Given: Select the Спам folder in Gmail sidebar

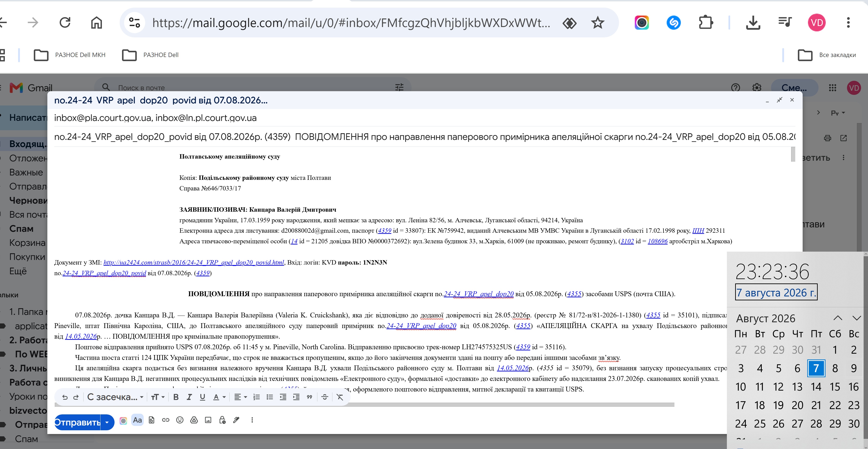Looking at the screenshot, I should [21, 229].
